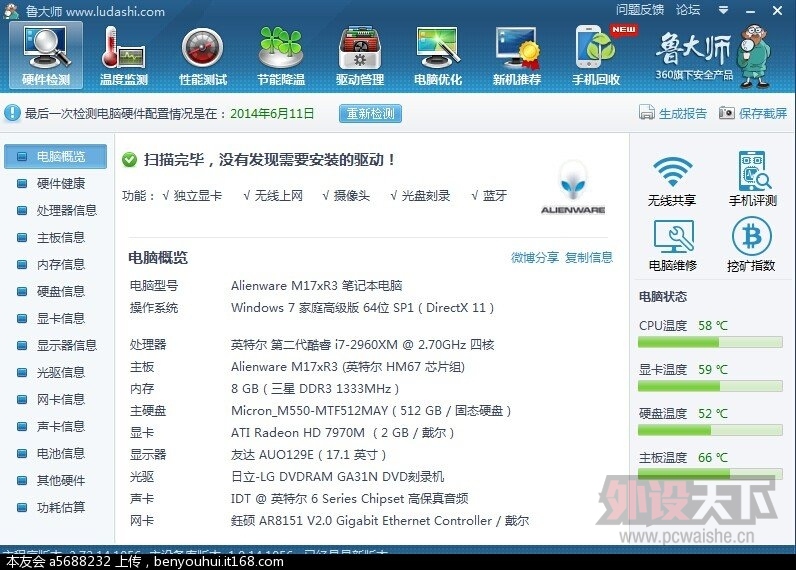Click the Micron_M550 disk text
796x570 pixels.
point(371,410)
